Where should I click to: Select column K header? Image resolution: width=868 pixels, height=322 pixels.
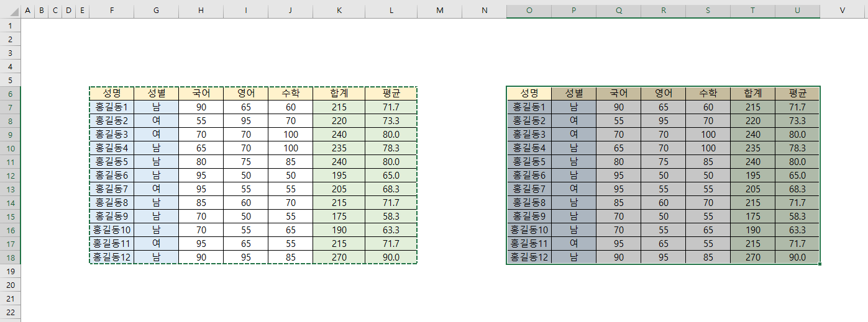tap(339, 10)
